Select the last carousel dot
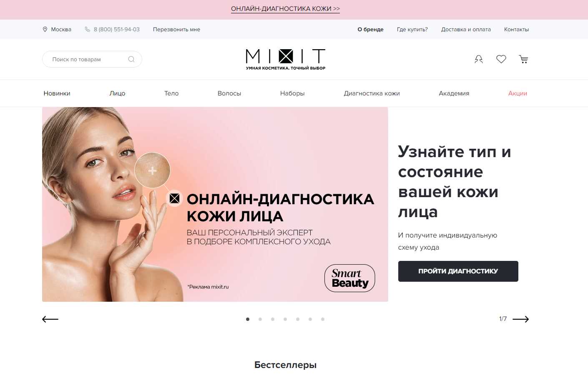The width and height of the screenshot is (588, 378). [x=323, y=319]
